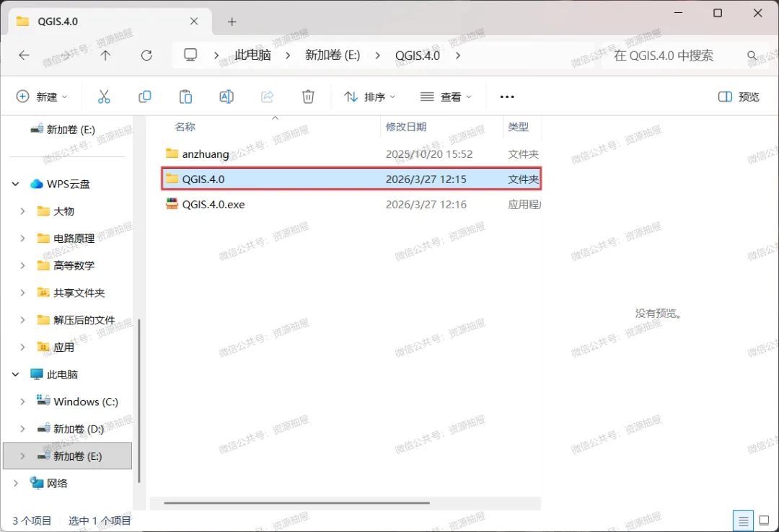Go forward with the right arrow
This screenshot has height=532, width=779.
66,55
